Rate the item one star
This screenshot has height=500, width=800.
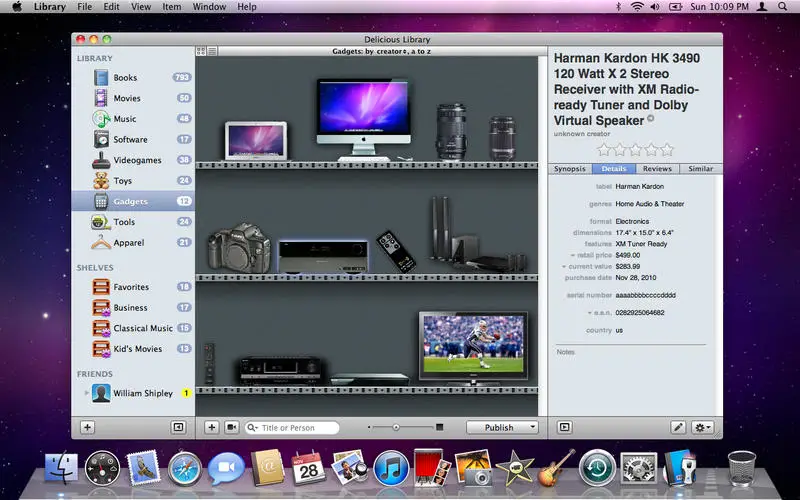[x=604, y=150]
